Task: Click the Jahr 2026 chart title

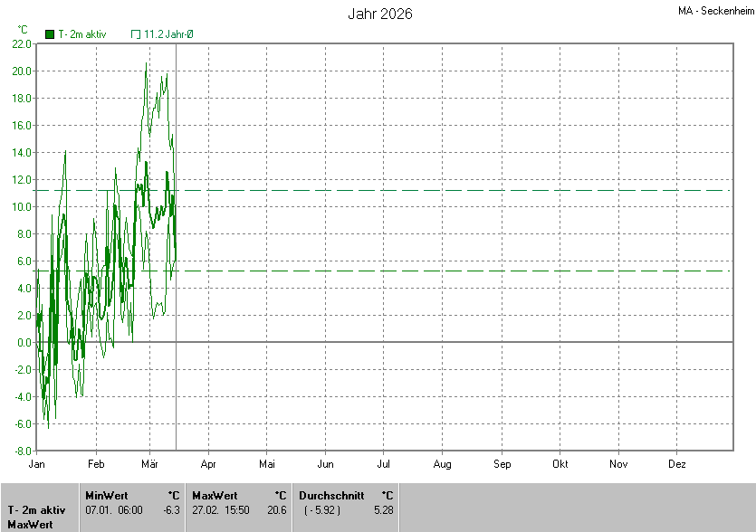Action: (380, 14)
